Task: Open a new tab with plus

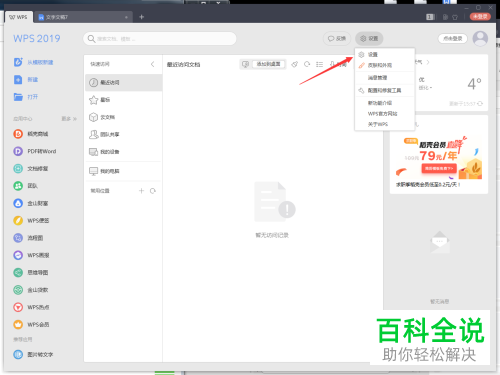Action: pyautogui.click(x=141, y=17)
